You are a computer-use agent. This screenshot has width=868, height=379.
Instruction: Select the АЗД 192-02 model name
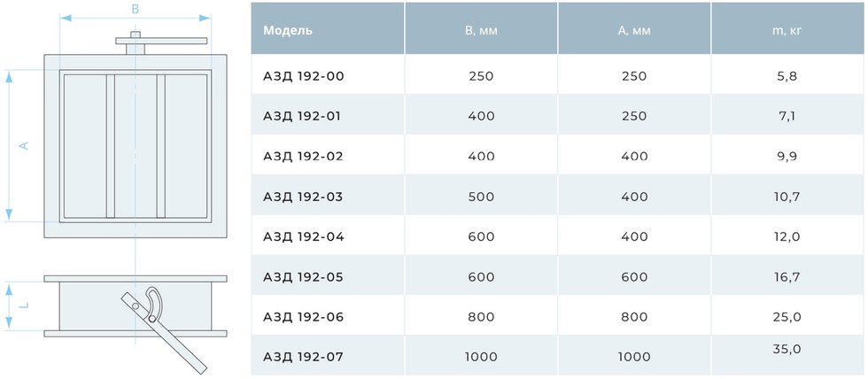coord(303,157)
